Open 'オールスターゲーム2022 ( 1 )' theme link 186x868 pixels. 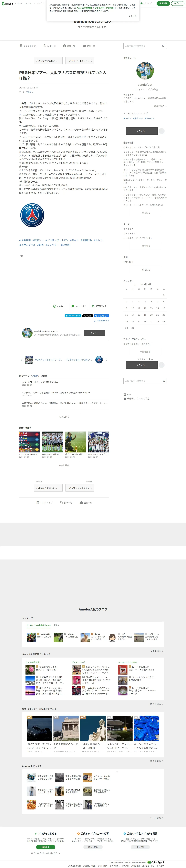click(138, 238)
